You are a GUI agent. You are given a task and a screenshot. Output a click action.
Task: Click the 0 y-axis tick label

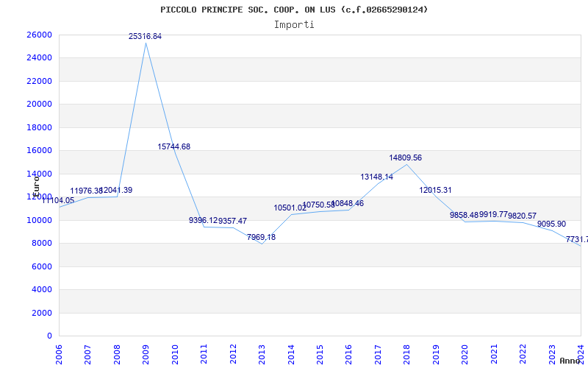point(49,336)
